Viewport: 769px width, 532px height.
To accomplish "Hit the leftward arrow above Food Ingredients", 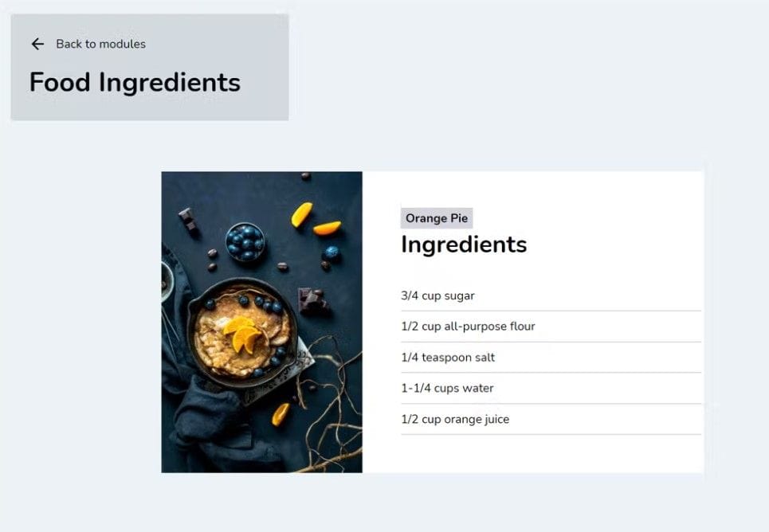I will click(37, 44).
